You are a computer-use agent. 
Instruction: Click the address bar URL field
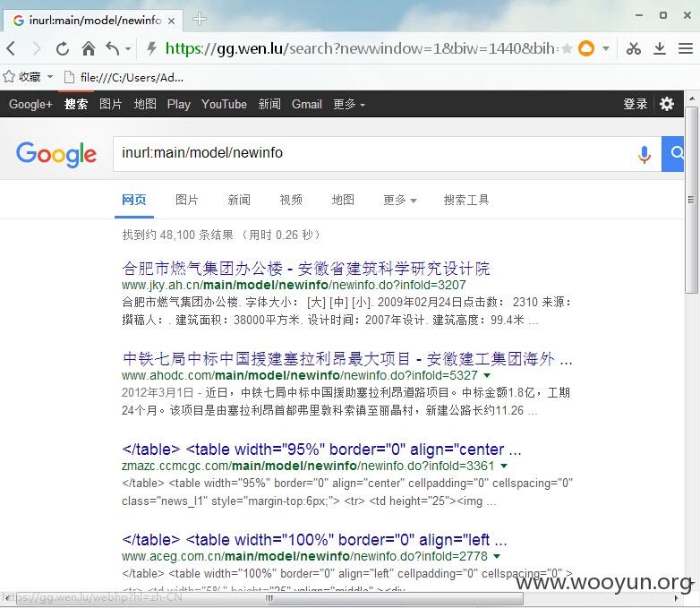pyautogui.click(x=362, y=48)
